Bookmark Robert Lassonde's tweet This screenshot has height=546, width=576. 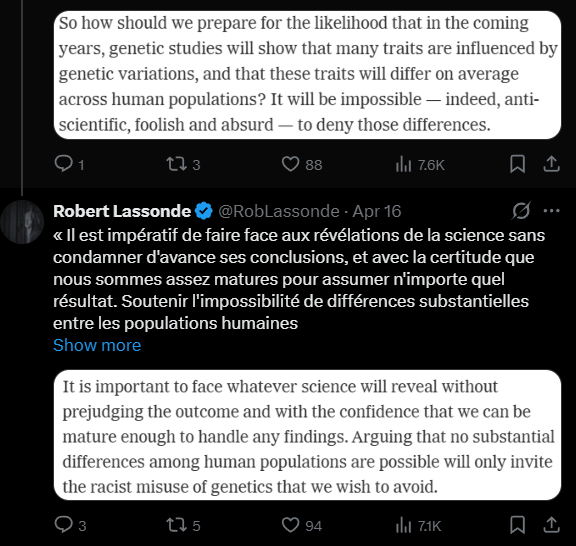[x=517, y=525]
